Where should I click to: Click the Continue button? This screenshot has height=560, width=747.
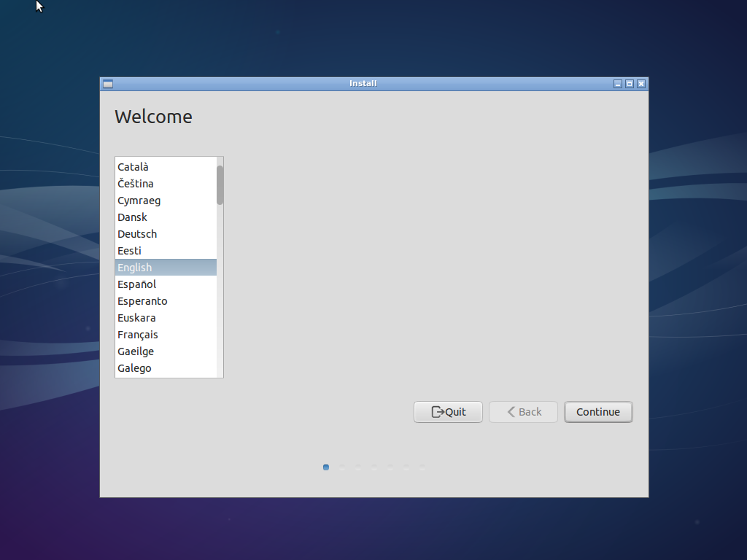[598, 412]
